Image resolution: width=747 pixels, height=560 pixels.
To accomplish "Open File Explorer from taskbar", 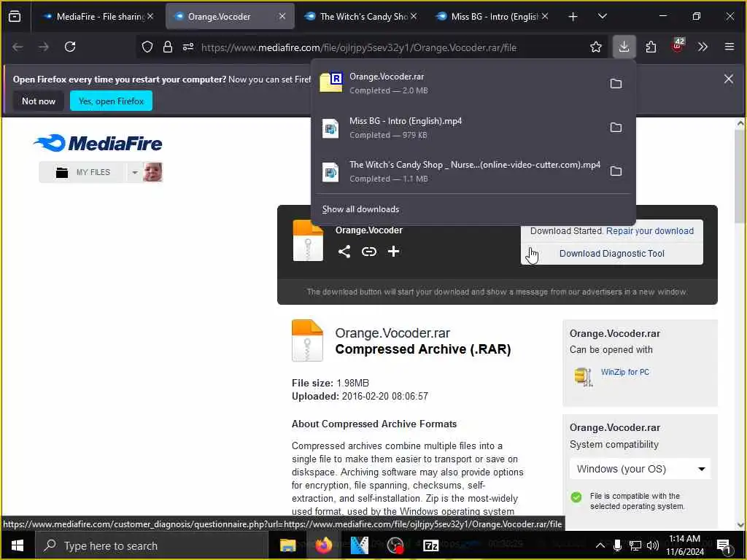I will click(287, 545).
